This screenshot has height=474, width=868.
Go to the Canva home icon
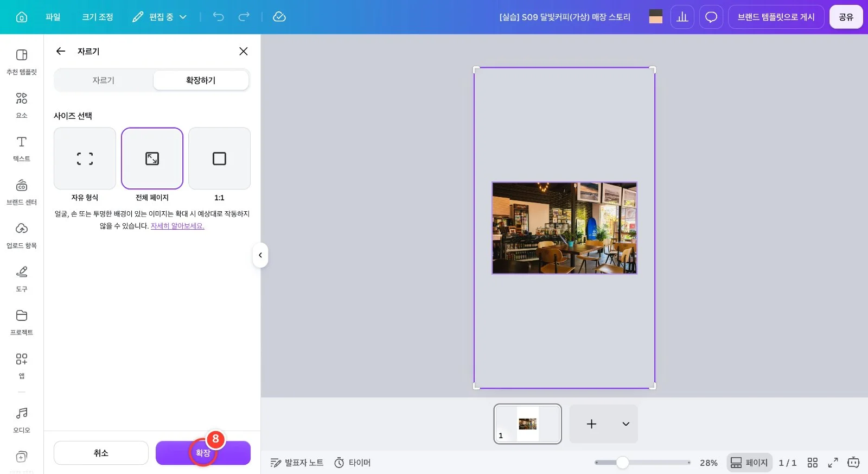(x=22, y=17)
